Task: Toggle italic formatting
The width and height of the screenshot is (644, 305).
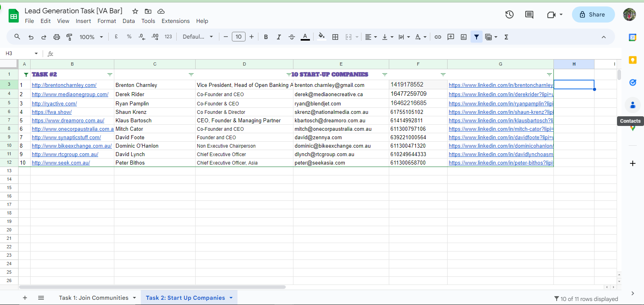Action: click(x=279, y=37)
